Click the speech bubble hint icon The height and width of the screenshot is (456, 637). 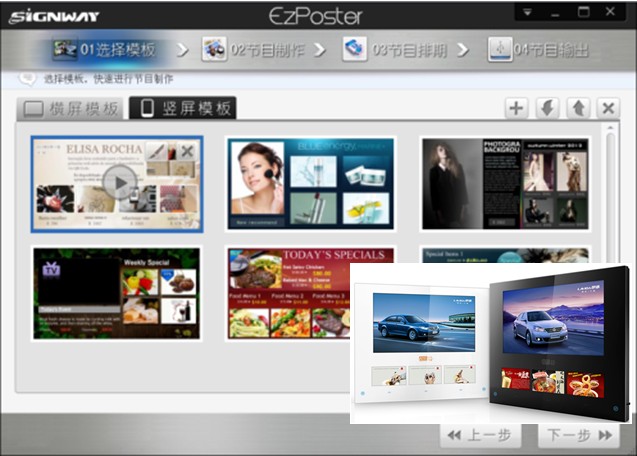27,78
